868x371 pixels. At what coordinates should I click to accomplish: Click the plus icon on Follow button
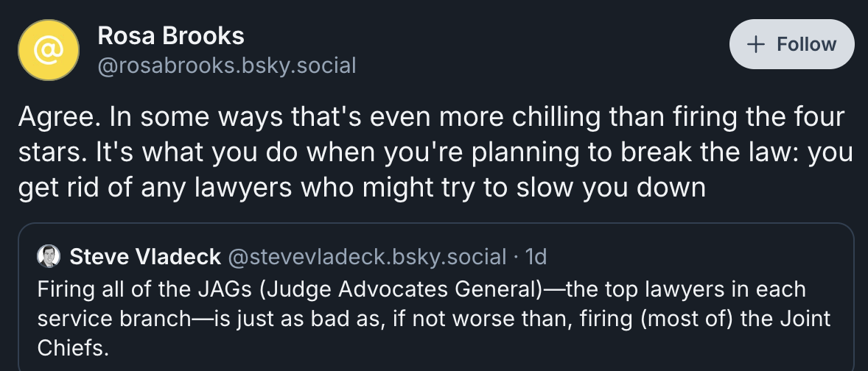point(756,44)
